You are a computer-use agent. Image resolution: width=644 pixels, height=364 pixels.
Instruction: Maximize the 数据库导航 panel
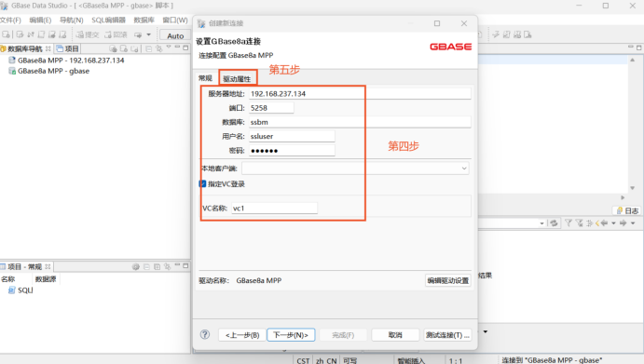pyautogui.click(x=185, y=48)
